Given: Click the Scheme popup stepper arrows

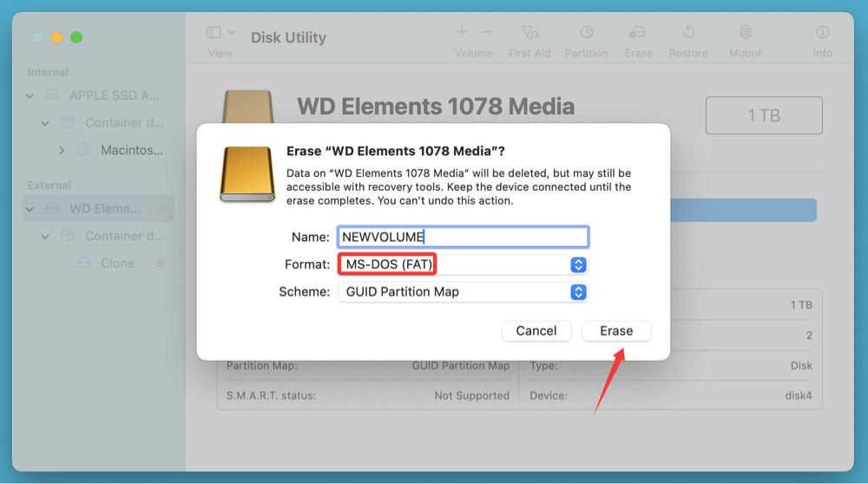Looking at the screenshot, I should pos(578,292).
